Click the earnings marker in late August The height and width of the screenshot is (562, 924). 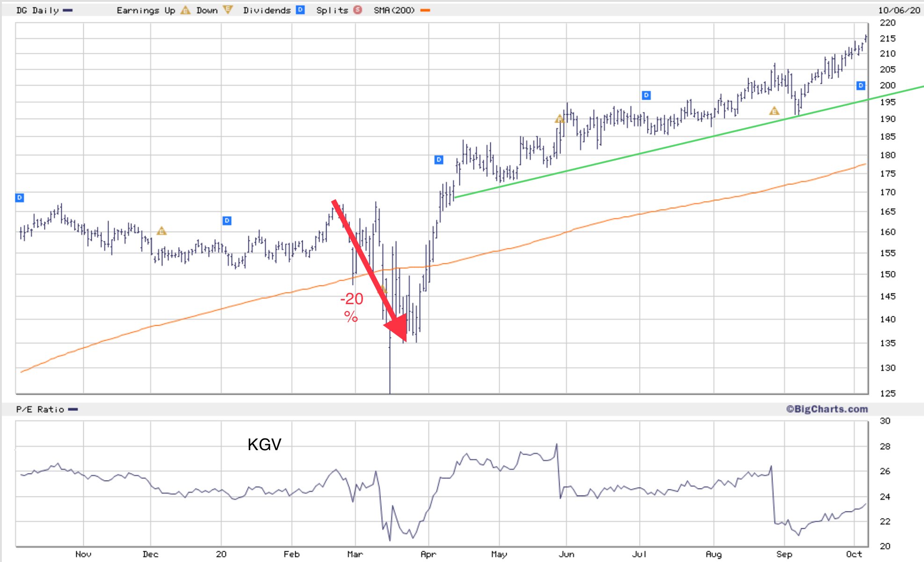pyautogui.click(x=774, y=111)
